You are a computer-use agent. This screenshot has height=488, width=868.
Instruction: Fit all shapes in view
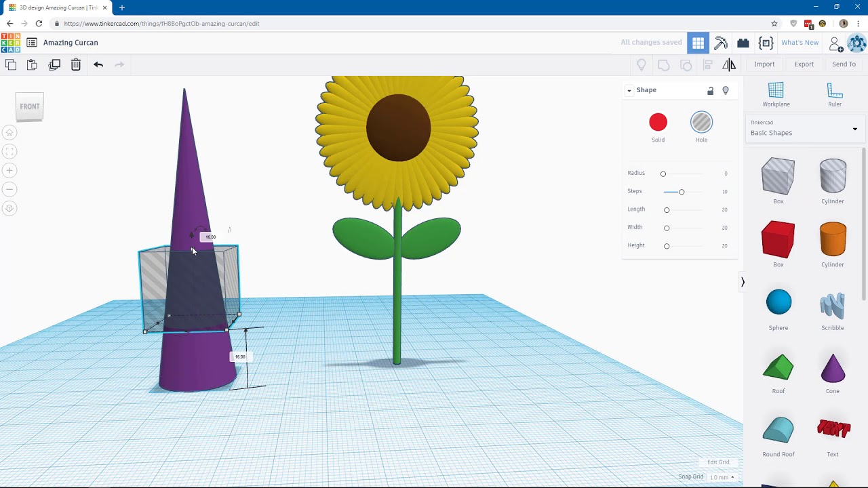(9, 151)
